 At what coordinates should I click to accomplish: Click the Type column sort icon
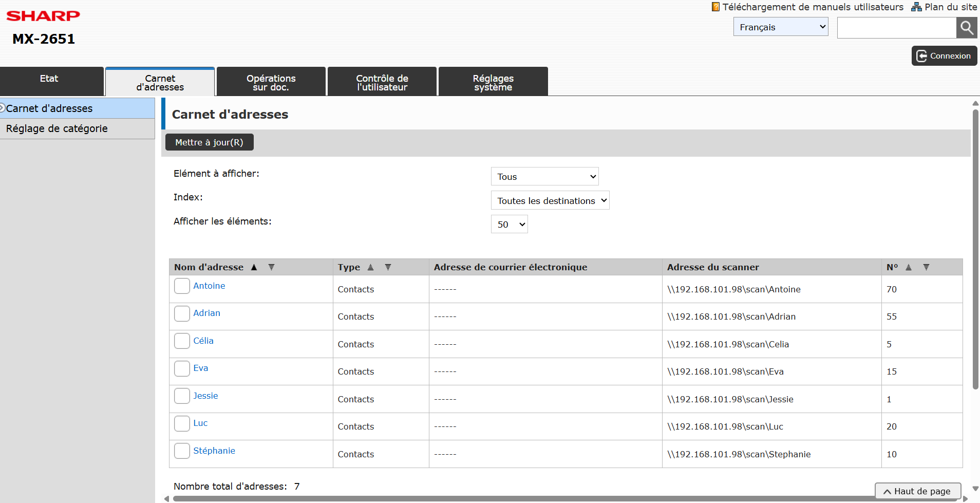370,267
